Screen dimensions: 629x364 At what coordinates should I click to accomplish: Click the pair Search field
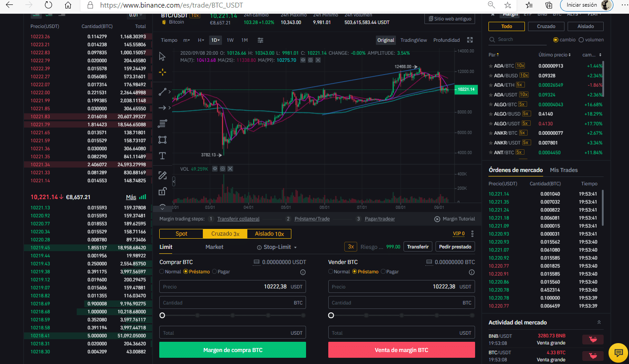[x=517, y=40]
